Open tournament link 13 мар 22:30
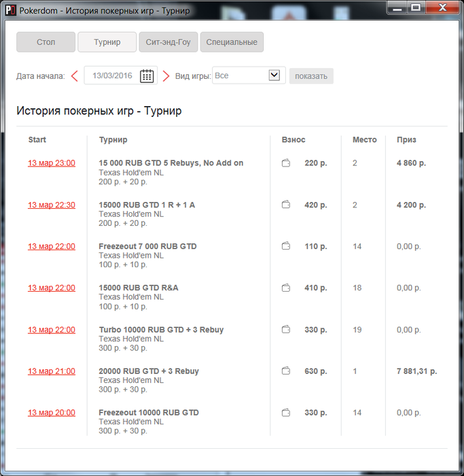The width and height of the screenshot is (464, 476). pos(52,205)
